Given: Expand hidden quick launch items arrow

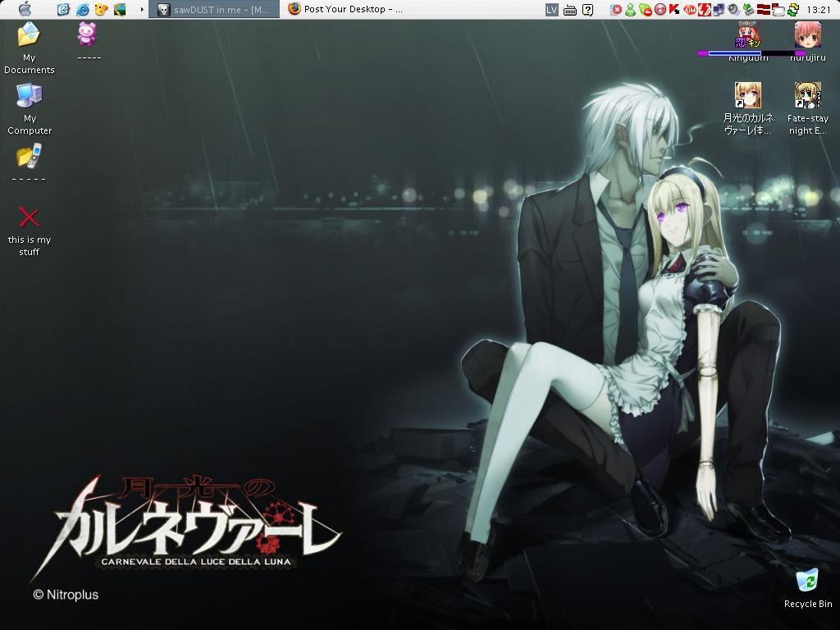Looking at the screenshot, I should 141,9.
